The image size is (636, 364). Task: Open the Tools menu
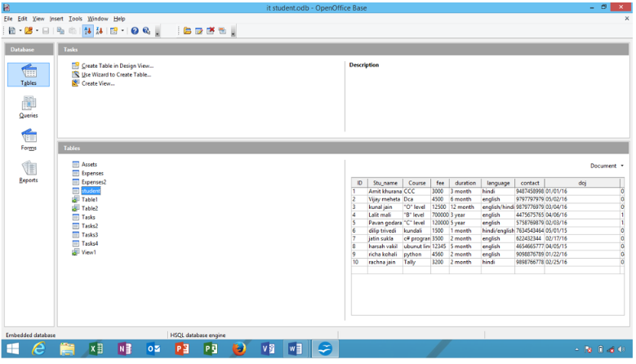pyautogui.click(x=75, y=19)
